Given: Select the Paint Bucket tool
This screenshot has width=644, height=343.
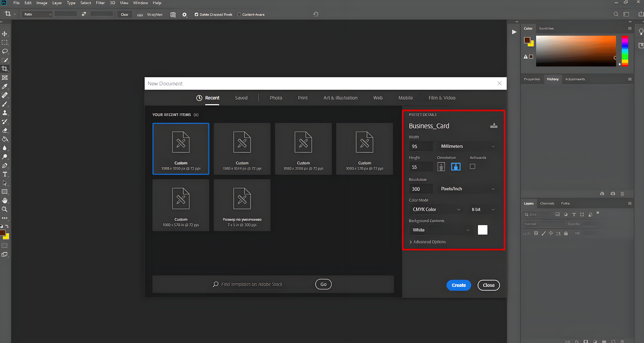Looking at the screenshot, I should click(x=4, y=139).
